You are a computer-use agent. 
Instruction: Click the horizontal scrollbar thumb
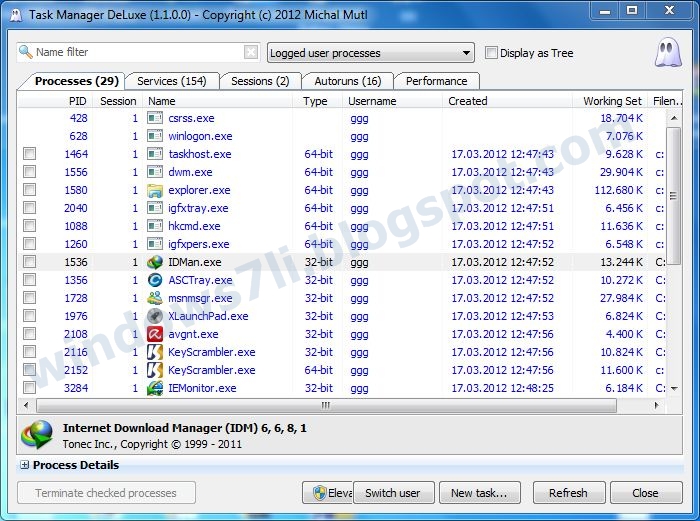pos(326,406)
